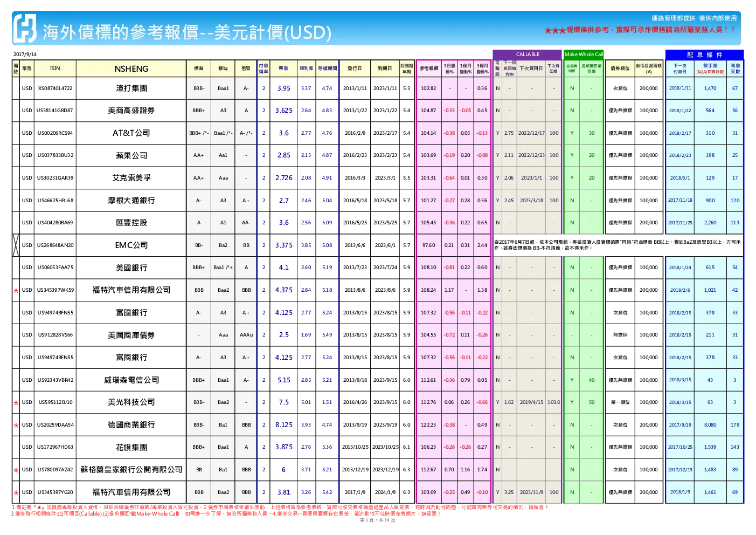Click the coupon value 2.726 for 艾克索美孚

(283, 178)
